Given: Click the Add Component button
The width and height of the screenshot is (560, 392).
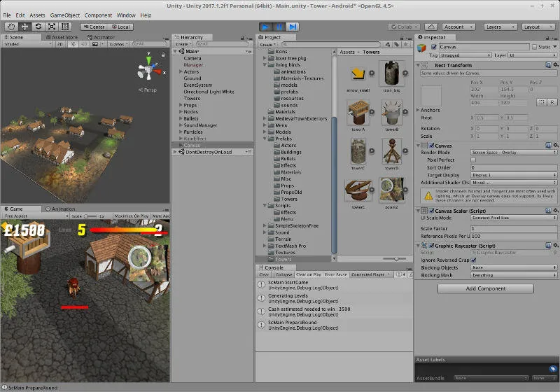Looking at the screenshot, I should tap(485, 288).
